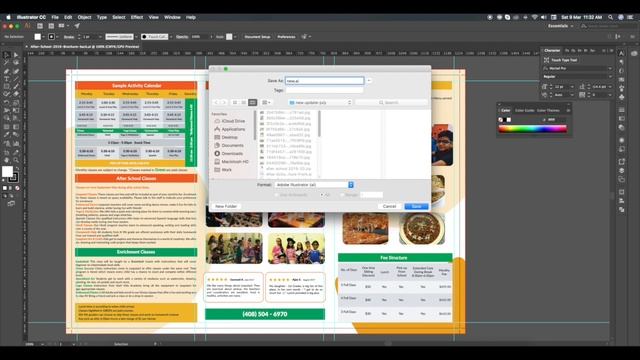
Task: Click the Fill swatch in control bar
Action: pyautogui.click(x=38, y=37)
